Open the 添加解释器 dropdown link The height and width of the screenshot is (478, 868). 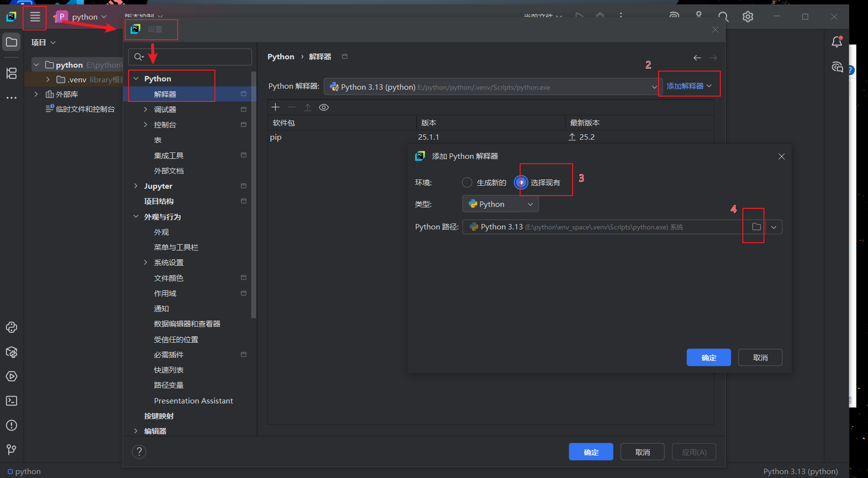tap(688, 86)
